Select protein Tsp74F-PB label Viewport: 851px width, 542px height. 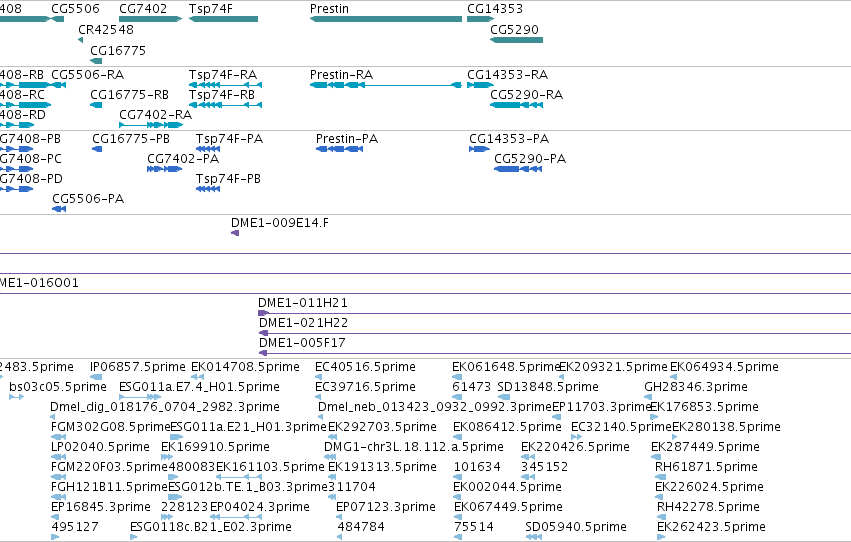pos(228,178)
